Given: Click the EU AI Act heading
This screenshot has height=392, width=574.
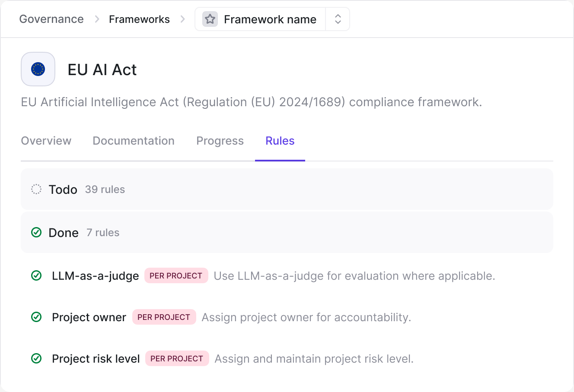Looking at the screenshot, I should 102,70.
